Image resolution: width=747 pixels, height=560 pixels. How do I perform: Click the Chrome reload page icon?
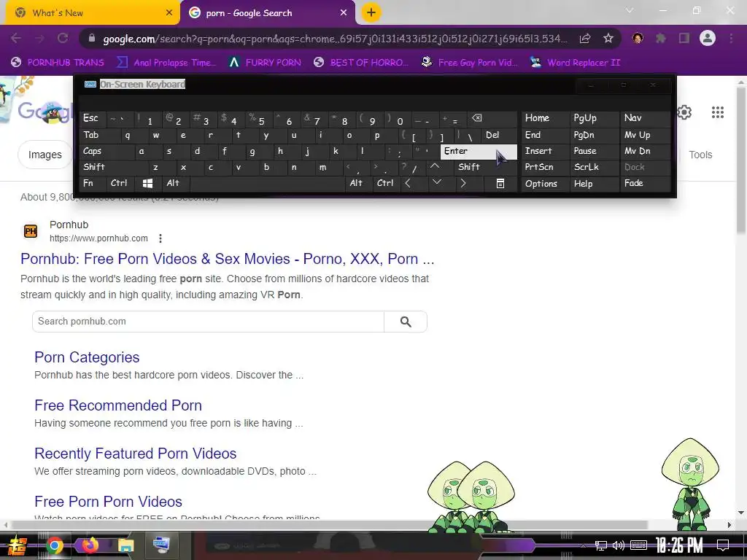[63, 38]
